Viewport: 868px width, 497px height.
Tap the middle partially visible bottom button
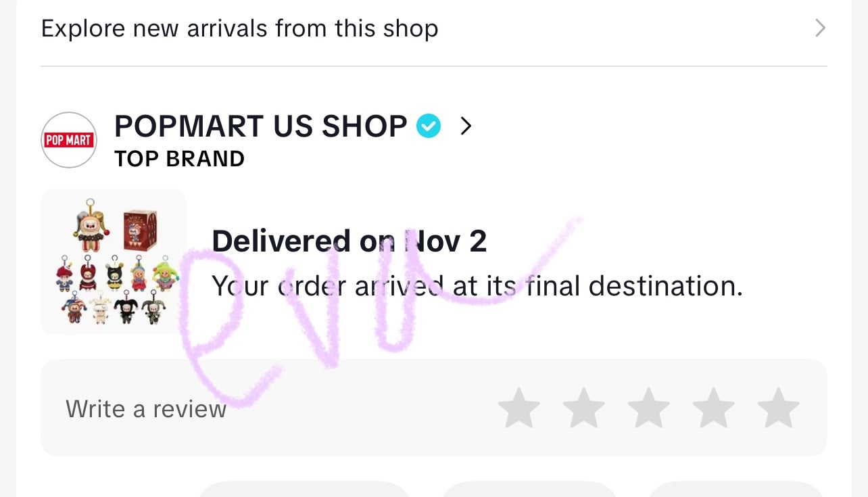529,490
